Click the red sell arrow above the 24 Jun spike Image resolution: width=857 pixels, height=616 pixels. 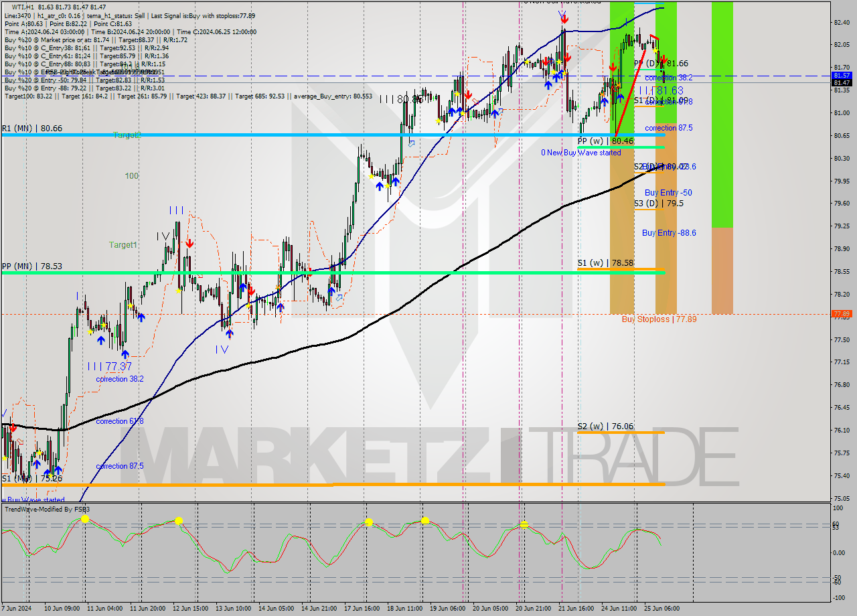tap(613, 66)
